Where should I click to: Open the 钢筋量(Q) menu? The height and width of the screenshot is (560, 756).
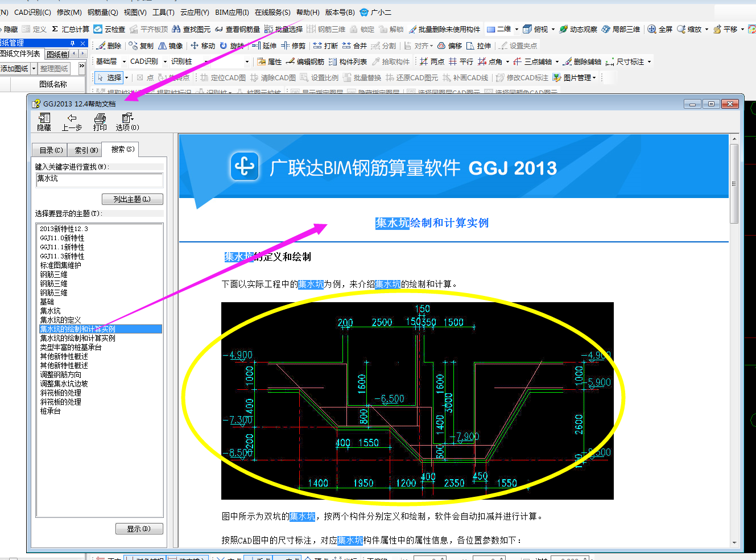tap(103, 12)
